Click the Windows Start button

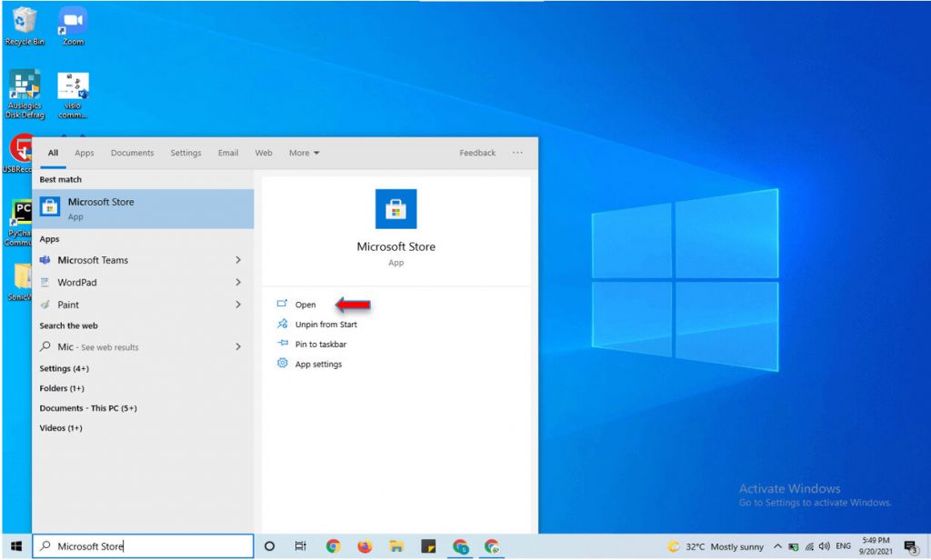[16, 546]
